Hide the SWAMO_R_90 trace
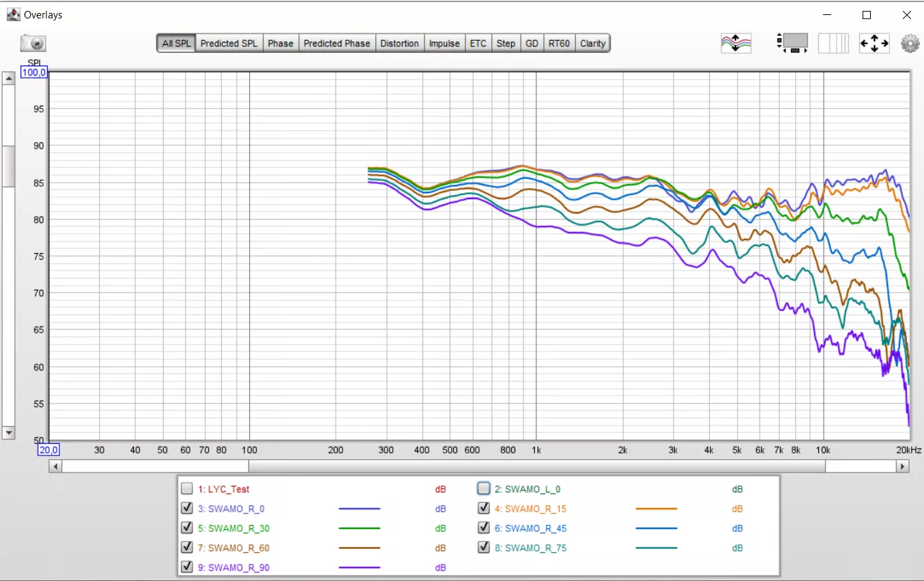This screenshot has width=924, height=581. click(x=187, y=567)
